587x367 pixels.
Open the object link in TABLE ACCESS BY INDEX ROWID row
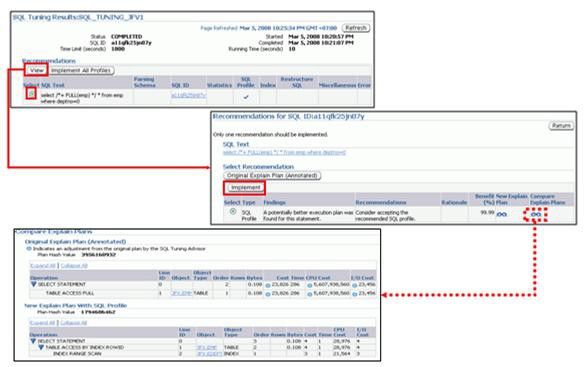[207, 348]
